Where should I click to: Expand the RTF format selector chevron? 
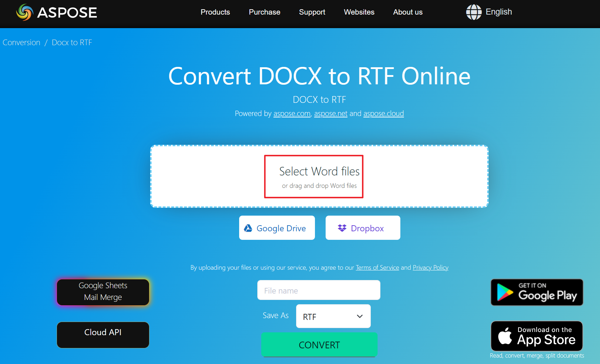point(359,316)
